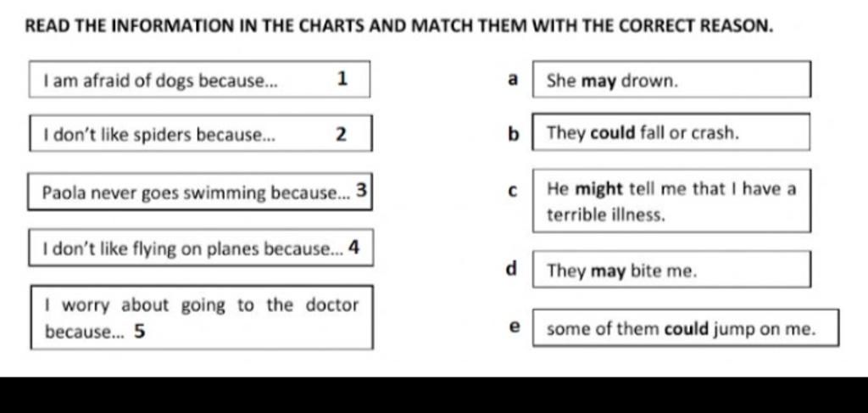Select the letter 'c' option label

[512, 191]
